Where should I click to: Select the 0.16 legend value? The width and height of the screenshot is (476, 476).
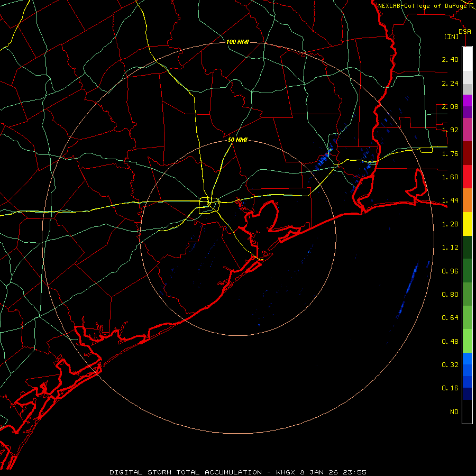450,388
